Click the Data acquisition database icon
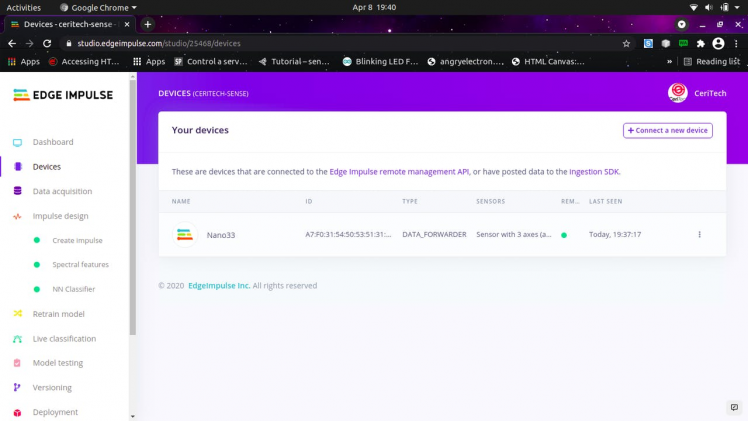Screen dimensions: 748x421 18,191
